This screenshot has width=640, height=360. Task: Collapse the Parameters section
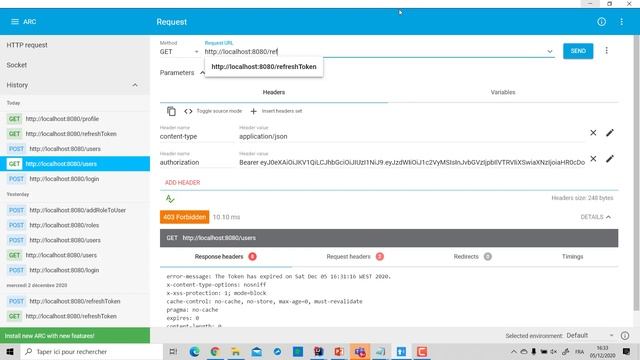(202, 73)
